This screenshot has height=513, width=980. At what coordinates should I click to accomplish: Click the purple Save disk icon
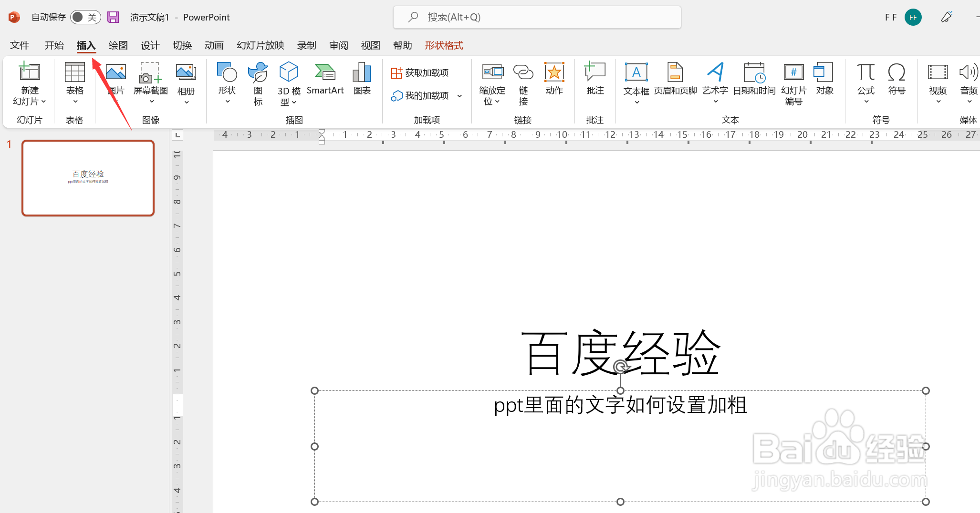[x=113, y=17]
